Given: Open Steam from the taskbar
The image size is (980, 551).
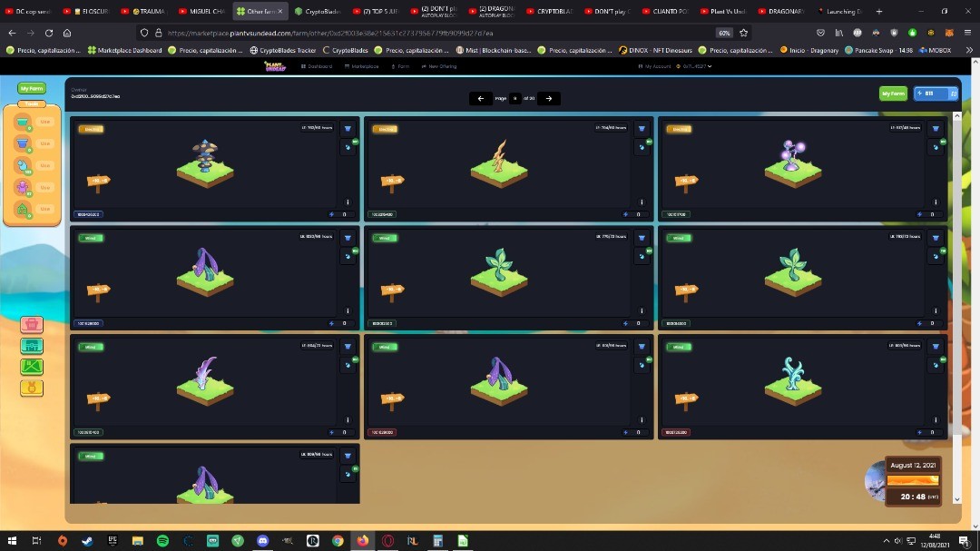Looking at the screenshot, I should [x=87, y=540].
